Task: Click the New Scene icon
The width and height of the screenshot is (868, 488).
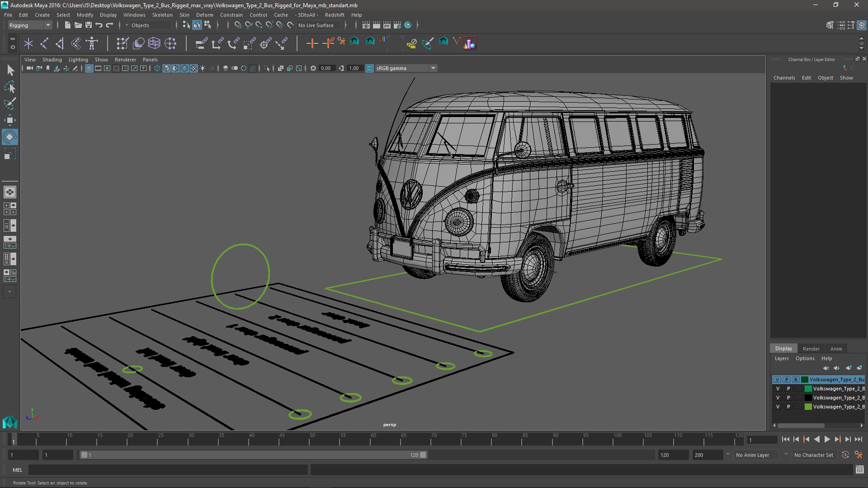Action: pos(68,25)
